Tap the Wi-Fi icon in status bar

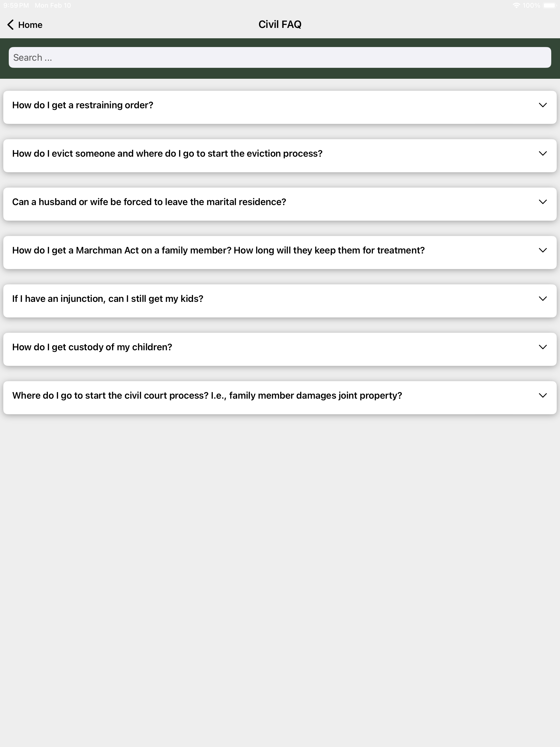pyautogui.click(x=516, y=5)
